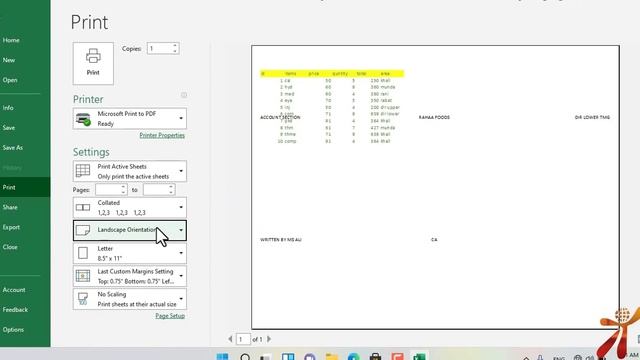Screen dimensions: 640x360
Task: Click the yellow header row in the print preview
Action: [x=332, y=73]
